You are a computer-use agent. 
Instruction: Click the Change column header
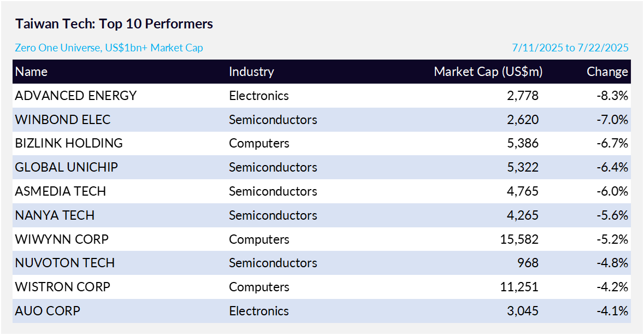click(607, 72)
